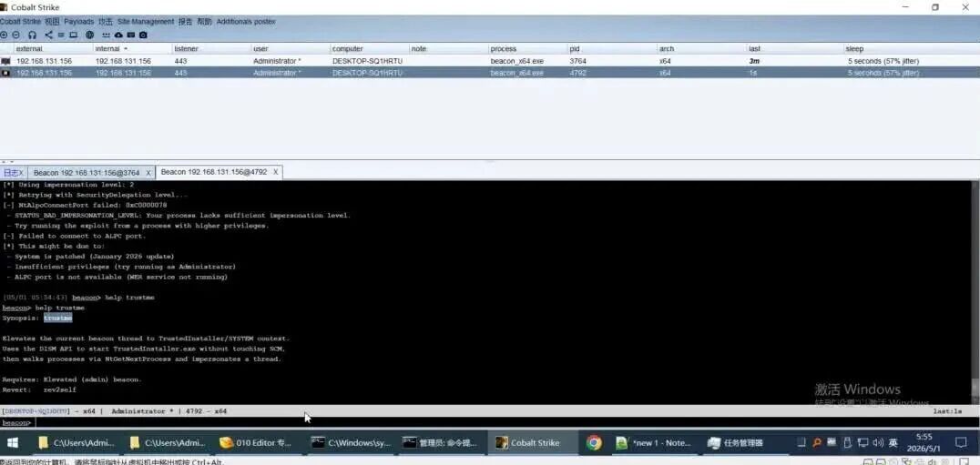Click the computer icon of the pid 4792 session
Image resolution: width=980 pixels, height=465 pixels.
coord(5,73)
